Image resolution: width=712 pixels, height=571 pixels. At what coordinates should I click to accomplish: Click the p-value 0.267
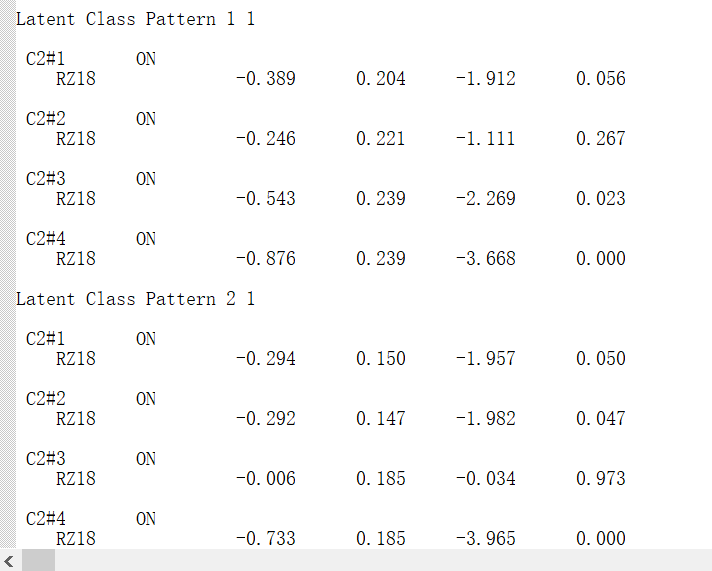coord(601,139)
